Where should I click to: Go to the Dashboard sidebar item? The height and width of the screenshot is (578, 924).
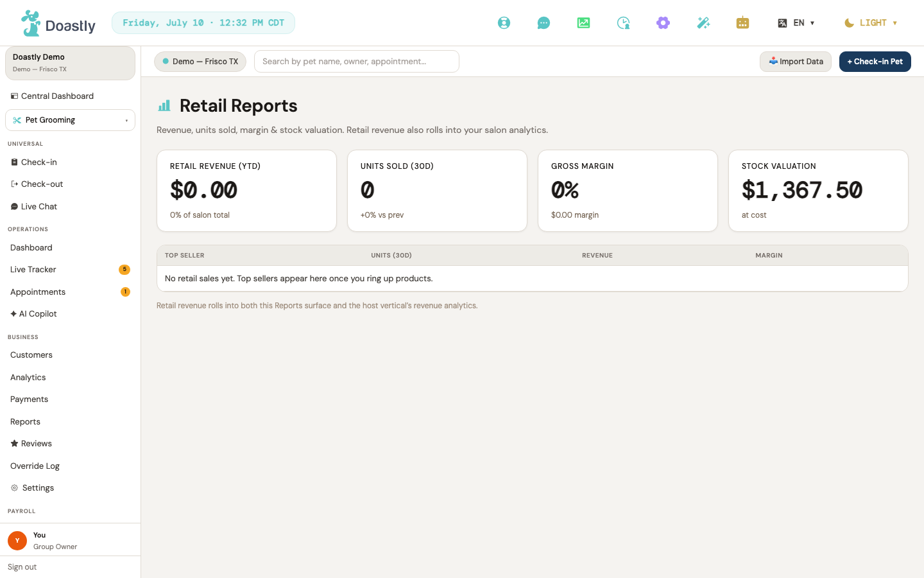[x=70, y=248]
